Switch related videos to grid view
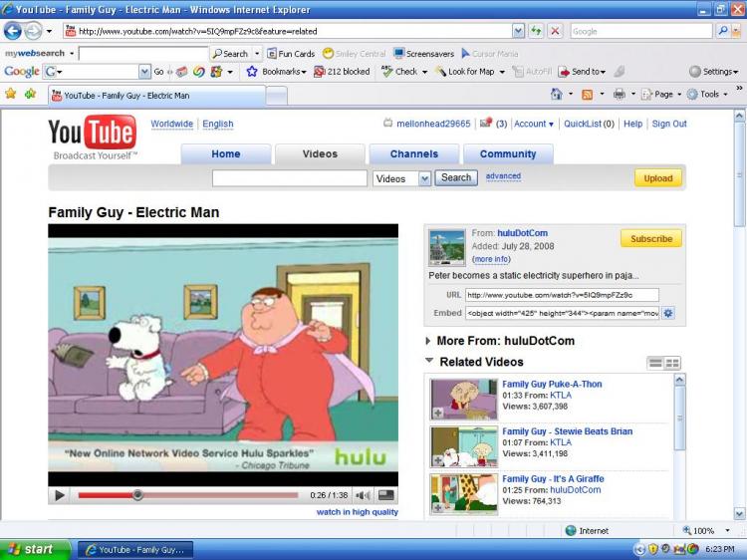The width and height of the screenshot is (747, 560). [x=672, y=363]
